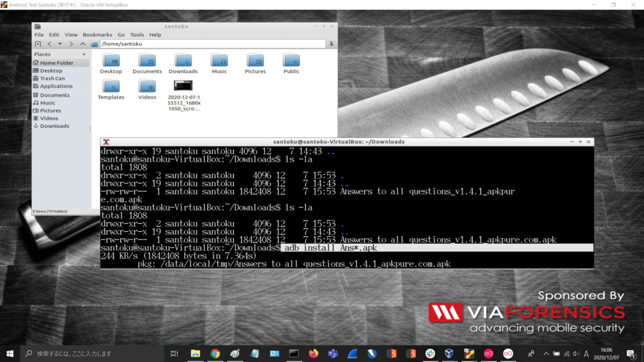Open Google Chrome from the taskbar
Viewport: 644px width, 362px height.
(x=215, y=353)
